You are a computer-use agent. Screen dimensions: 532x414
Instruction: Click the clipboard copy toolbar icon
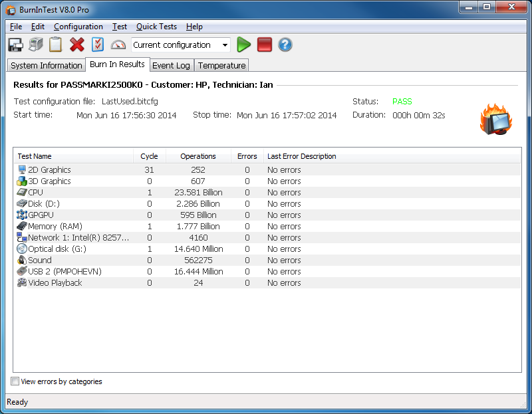coord(56,45)
